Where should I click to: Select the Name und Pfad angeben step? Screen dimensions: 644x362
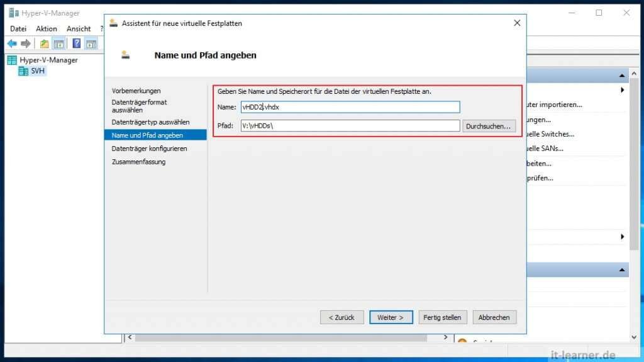[155, 135]
